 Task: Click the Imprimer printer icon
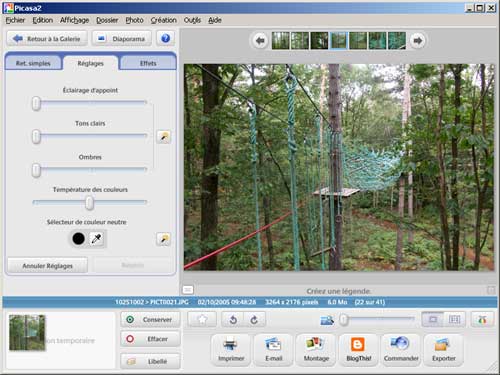click(231, 350)
